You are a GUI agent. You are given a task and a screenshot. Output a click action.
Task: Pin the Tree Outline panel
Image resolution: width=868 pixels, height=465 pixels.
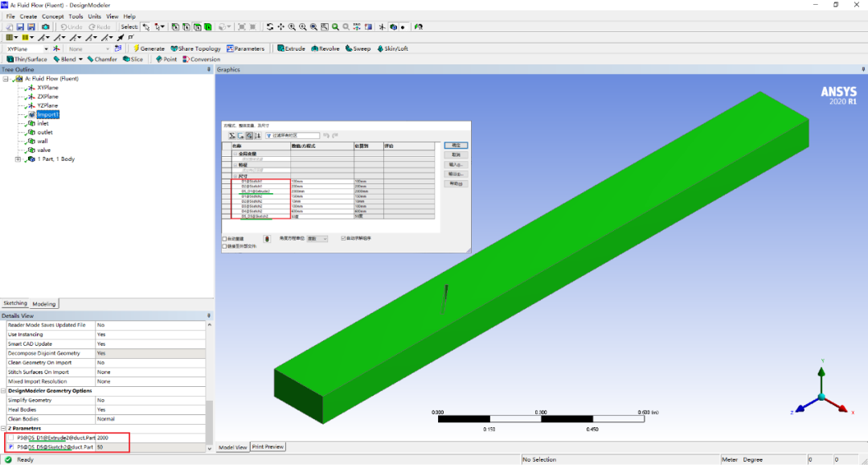[x=209, y=69]
